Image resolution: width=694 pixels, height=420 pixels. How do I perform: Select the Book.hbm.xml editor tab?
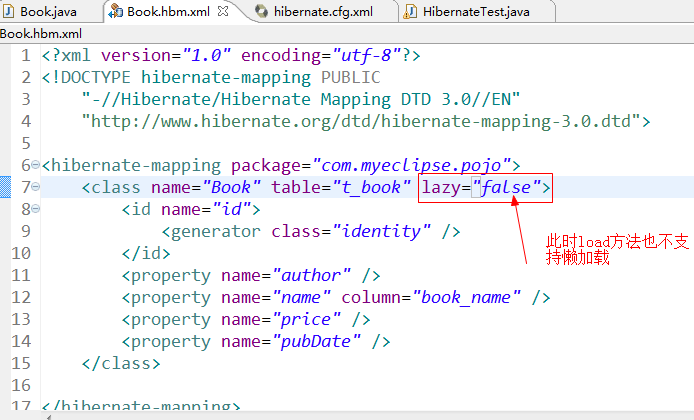(x=168, y=12)
